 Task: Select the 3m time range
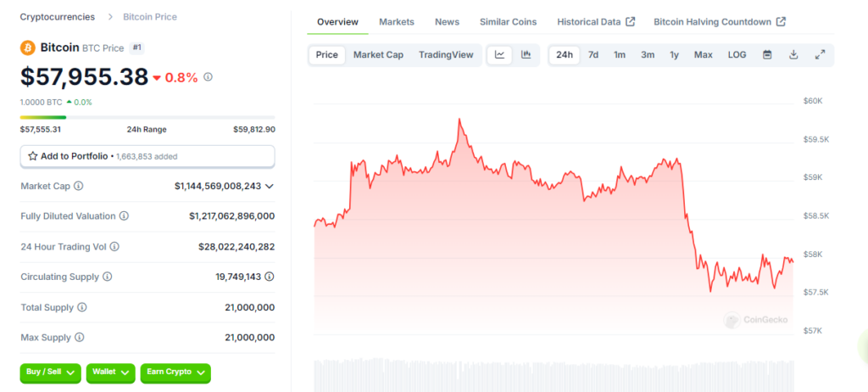coord(648,55)
